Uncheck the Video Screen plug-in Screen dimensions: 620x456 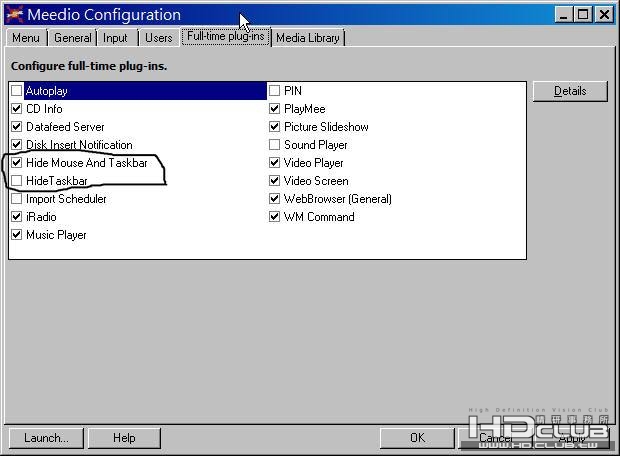(274, 181)
